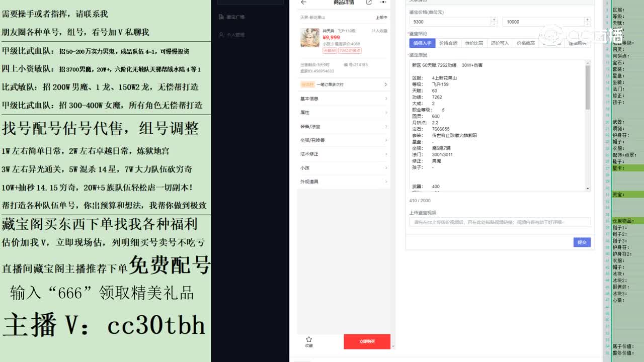This screenshot has width=644, height=362.
Task: Click the 编号:214185 text
Action: [x=355, y=65]
